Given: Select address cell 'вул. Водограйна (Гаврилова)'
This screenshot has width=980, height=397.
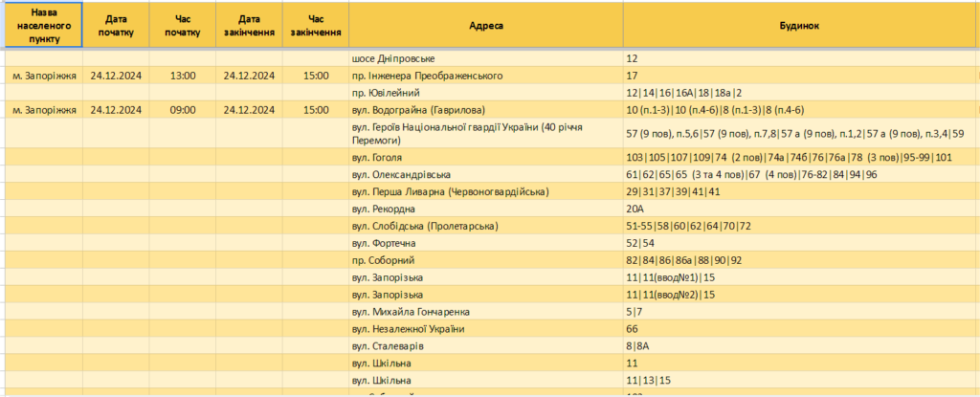Looking at the screenshot, I should (x=486, y=110).
